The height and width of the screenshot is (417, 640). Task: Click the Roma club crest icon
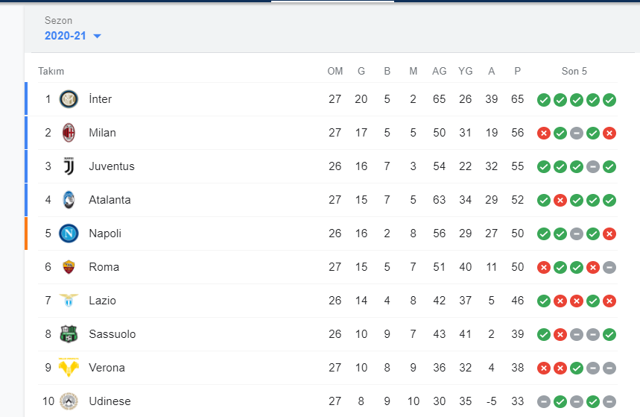click(69, 267)
